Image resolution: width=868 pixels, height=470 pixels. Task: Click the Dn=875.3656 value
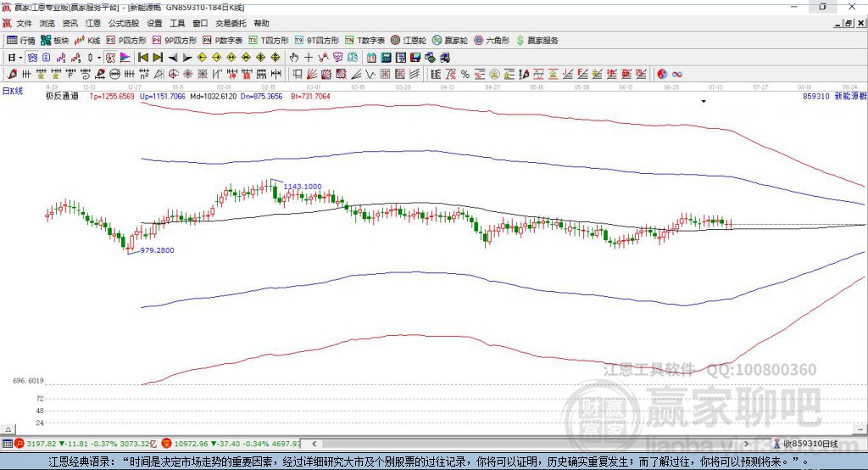(262, 96)
